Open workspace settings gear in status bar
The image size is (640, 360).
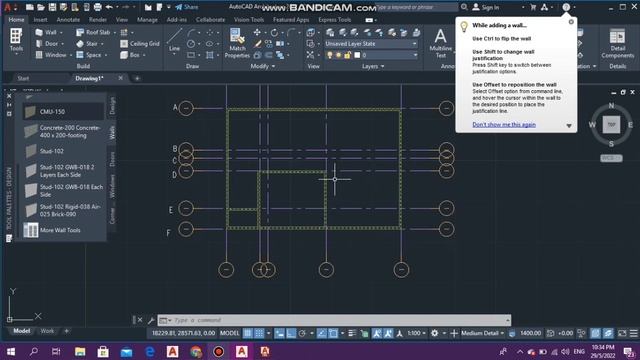coord(434,333)
